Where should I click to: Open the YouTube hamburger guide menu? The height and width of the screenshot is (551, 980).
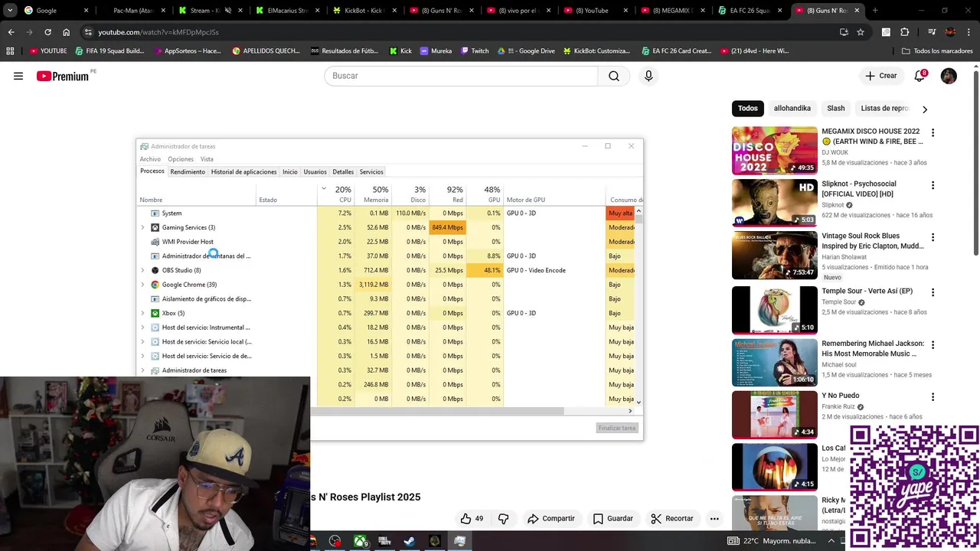pos(18,76)
